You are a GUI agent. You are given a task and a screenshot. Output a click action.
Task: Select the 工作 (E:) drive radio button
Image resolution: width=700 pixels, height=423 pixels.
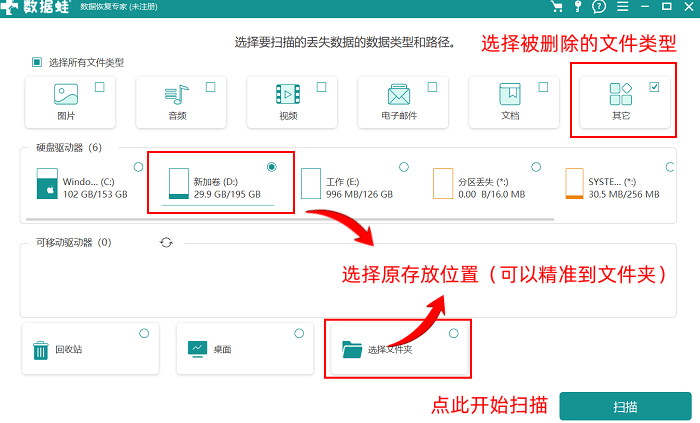coord(403,166)
